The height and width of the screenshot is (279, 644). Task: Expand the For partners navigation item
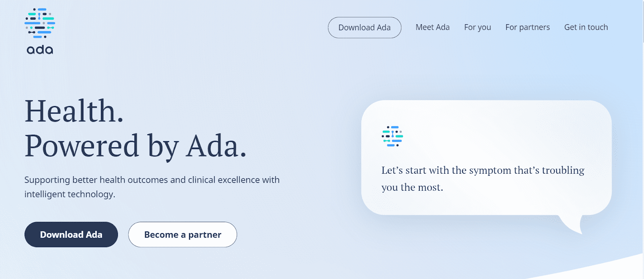pyautogui.click(x=528, y=27)
